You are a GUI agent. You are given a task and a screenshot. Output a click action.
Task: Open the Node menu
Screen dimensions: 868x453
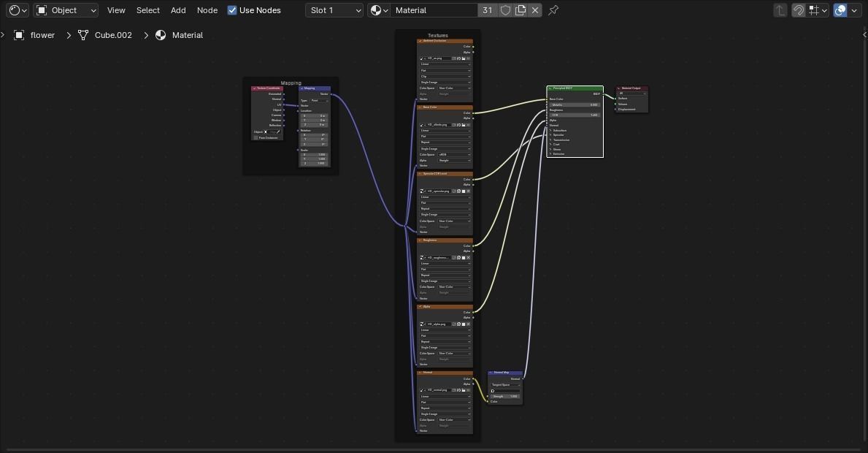click(207, 10)
